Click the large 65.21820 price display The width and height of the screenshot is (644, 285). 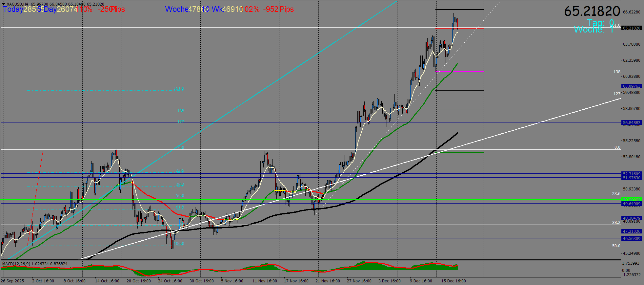pyautogui.click(x=592, y=11)
